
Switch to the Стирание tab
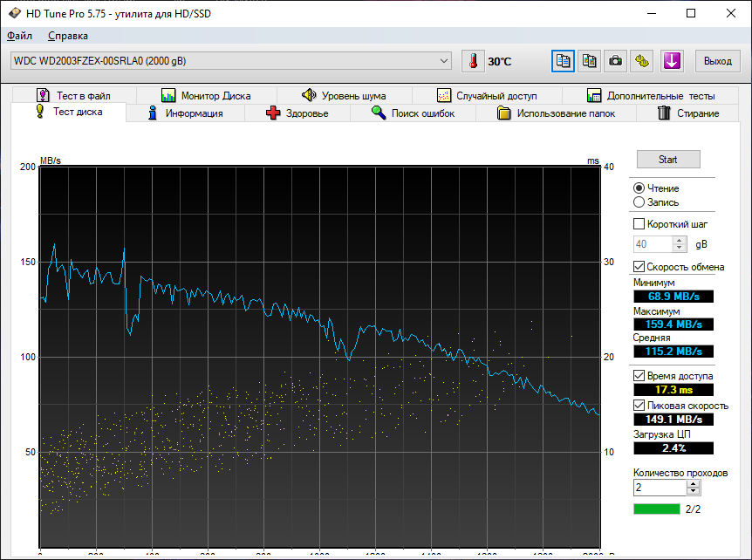[687, 113]
